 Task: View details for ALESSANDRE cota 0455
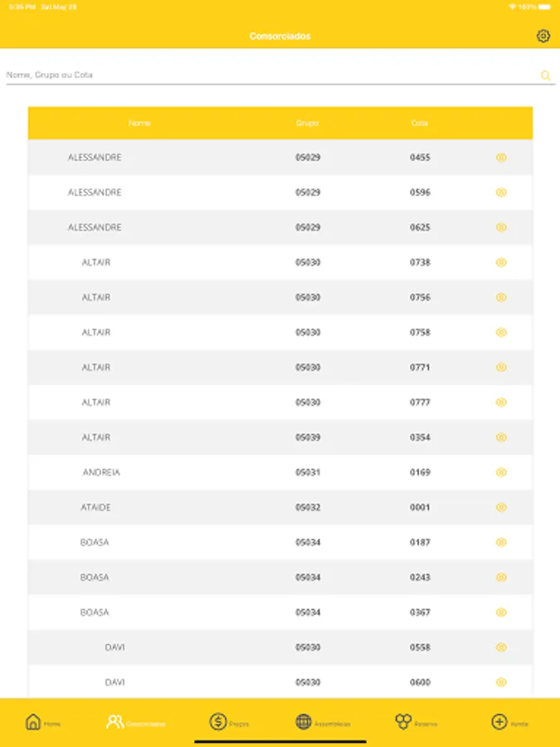[501, 158]
